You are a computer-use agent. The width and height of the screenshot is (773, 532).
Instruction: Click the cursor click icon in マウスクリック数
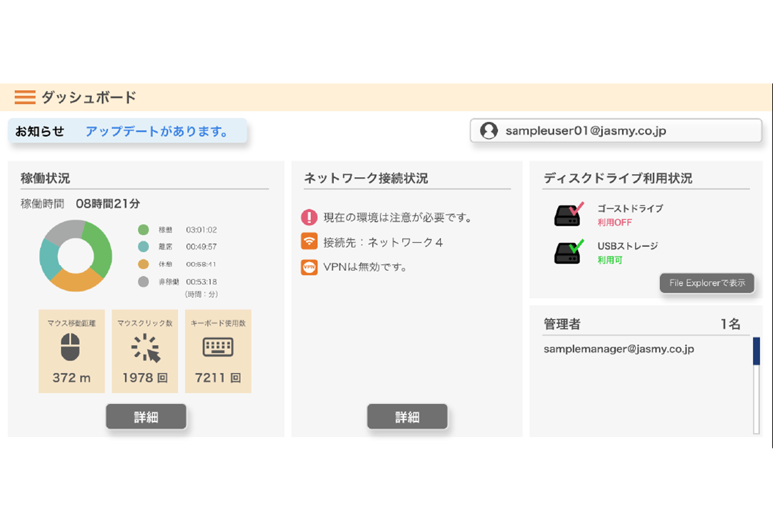click(x=146, y=348)
